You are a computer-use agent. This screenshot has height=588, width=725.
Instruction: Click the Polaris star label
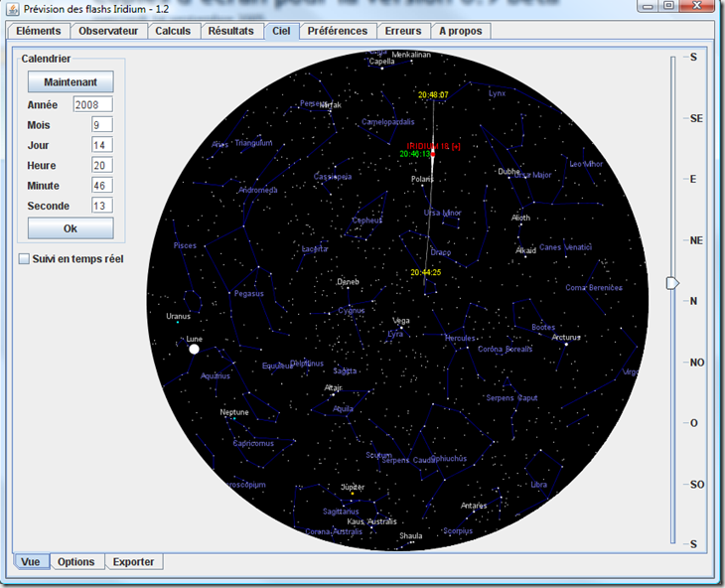click(422, 179)
